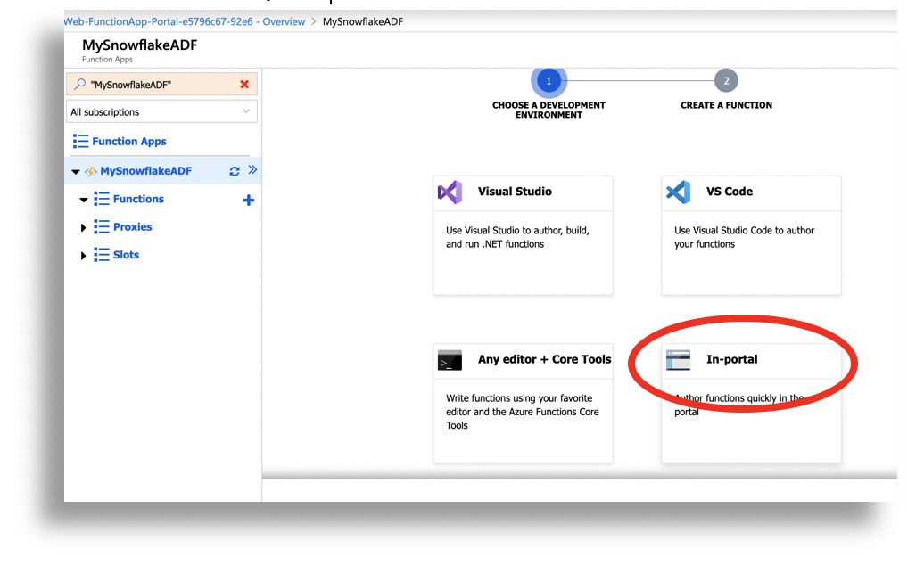Select step 1 Choose a development environment
Image resolution: width=924 pixels, height=565 pixels.
(x=549, y=80)
